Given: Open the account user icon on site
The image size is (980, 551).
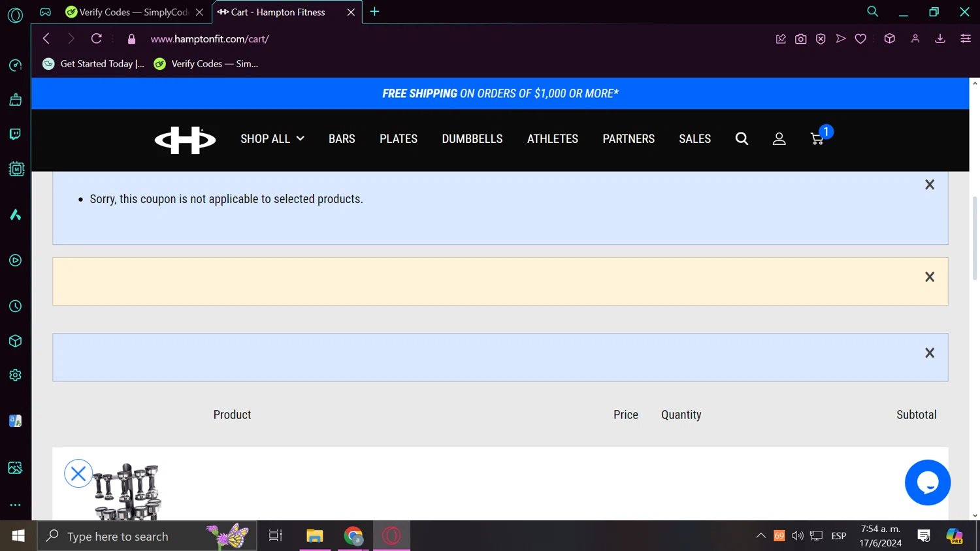Looking at the screenshot, I should pyautogui.click(x=779, y=138).
